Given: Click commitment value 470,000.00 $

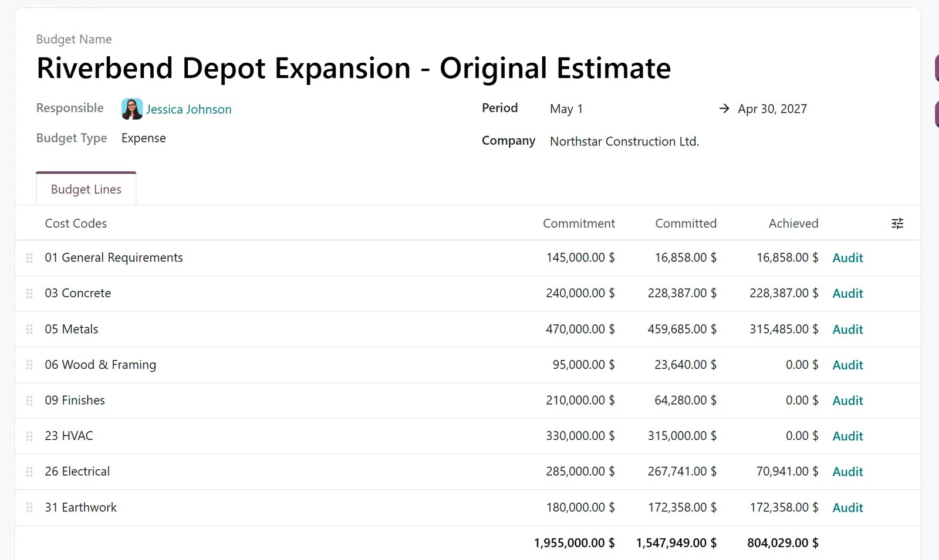Looking at the screenshot, I should [580, 330].
